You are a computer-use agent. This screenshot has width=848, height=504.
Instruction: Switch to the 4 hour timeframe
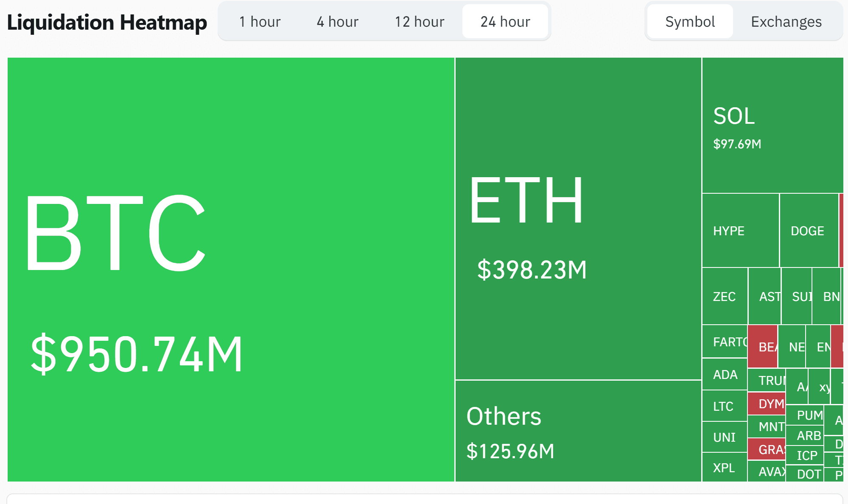337,22
